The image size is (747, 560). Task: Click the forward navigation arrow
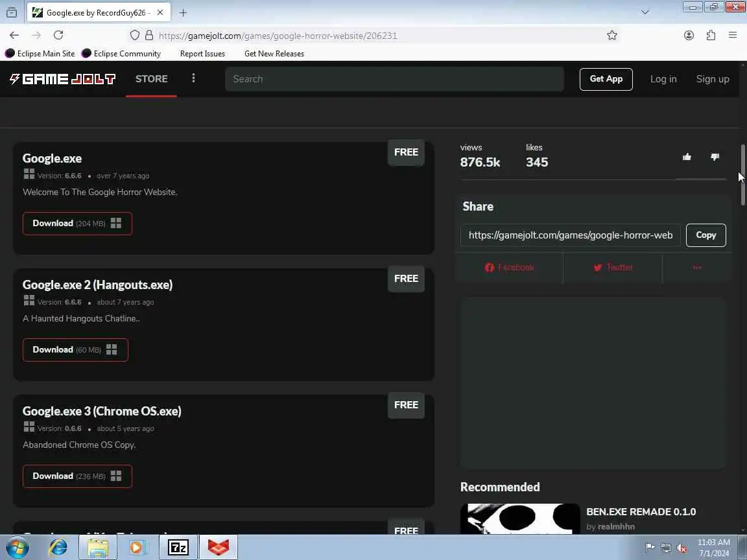tap(36, 35)
